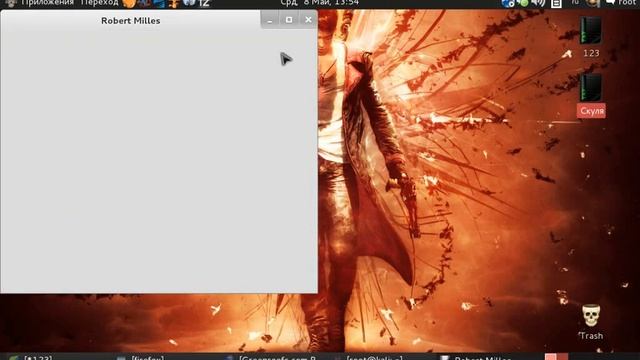640x360 pixels.
Task: Switch to the Greensnafs.com taskbar entry
Action: (271, 358)
